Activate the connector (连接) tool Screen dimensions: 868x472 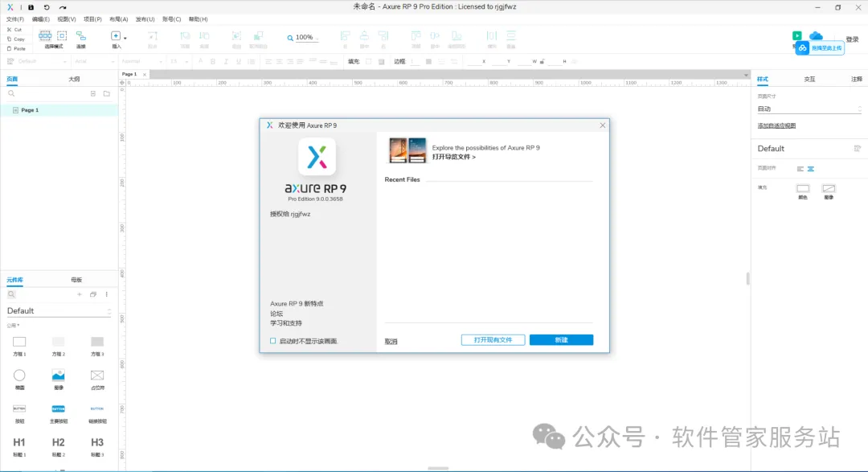(x=81, y=39)
